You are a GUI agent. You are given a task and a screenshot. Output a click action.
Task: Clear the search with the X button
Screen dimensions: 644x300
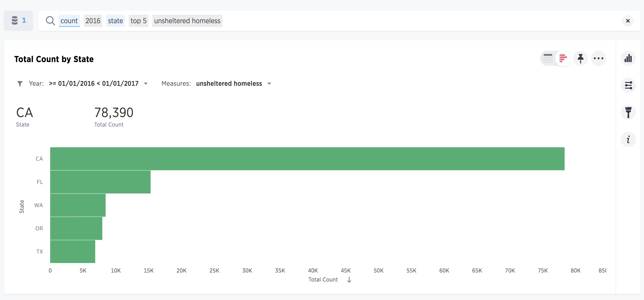point(627,21)
